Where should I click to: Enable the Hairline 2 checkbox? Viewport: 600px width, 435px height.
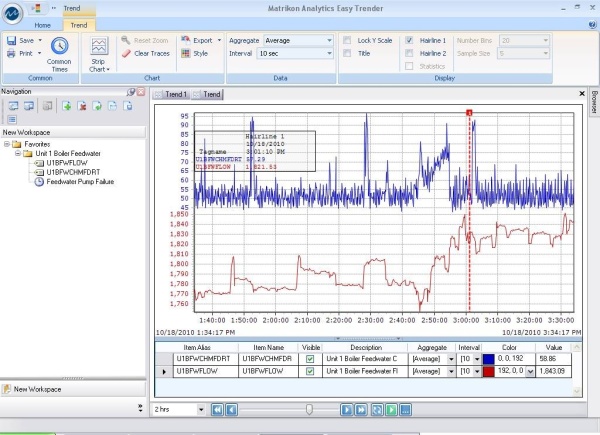point(409,53)
